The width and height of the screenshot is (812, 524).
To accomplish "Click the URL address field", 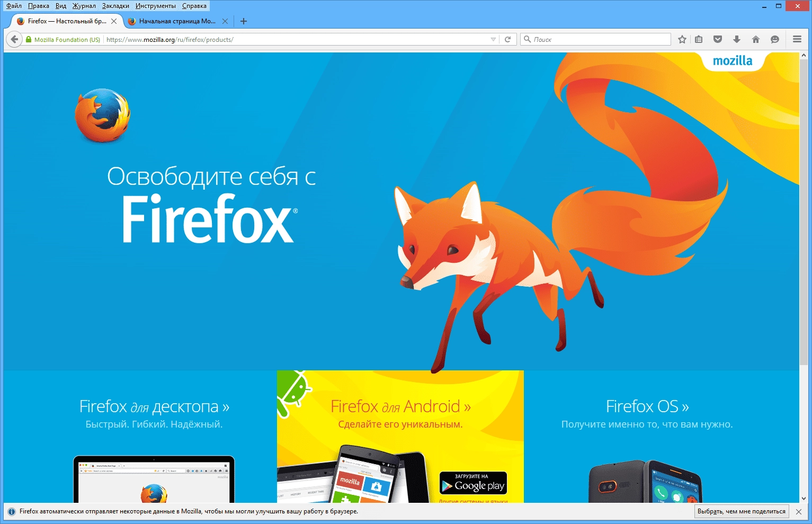I will coord(297,39).
